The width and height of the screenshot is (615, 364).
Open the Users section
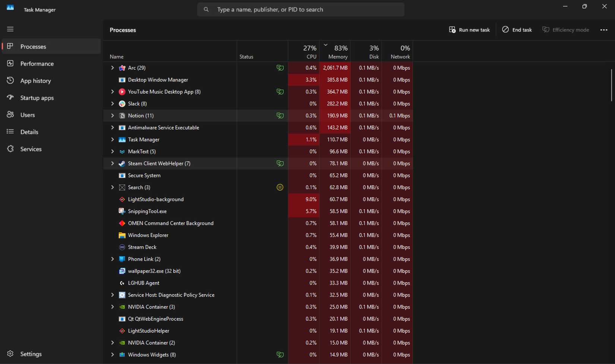[x=27, y=115]
